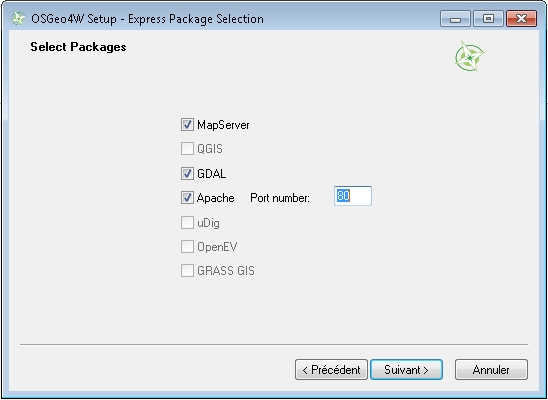Maximize the setup window
Image resolution: width=548 pixels, height=400 pixels.
[x=488, y=19]
